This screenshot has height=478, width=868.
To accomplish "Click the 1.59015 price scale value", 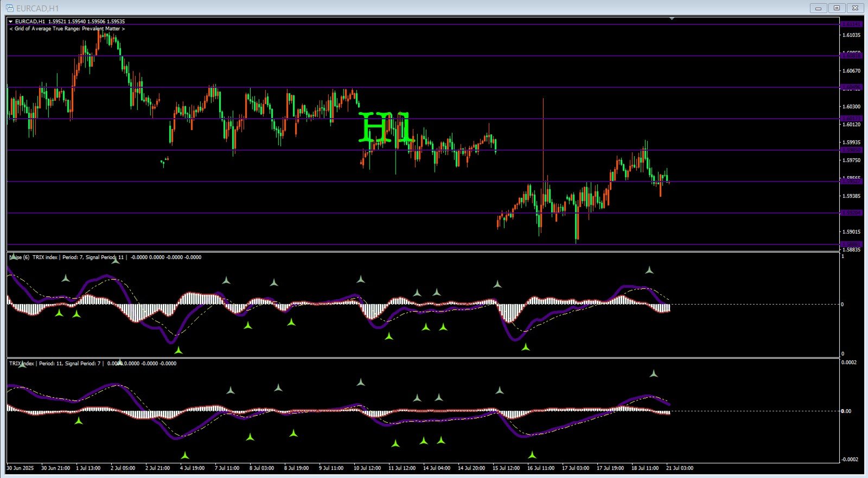I will (x=851, y=232).
